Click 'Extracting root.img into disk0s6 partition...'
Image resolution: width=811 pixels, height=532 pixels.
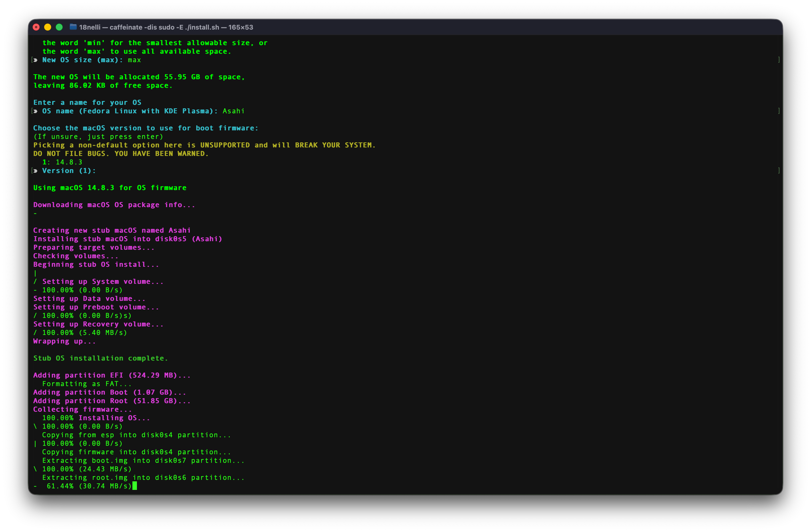tap(143, 477)
